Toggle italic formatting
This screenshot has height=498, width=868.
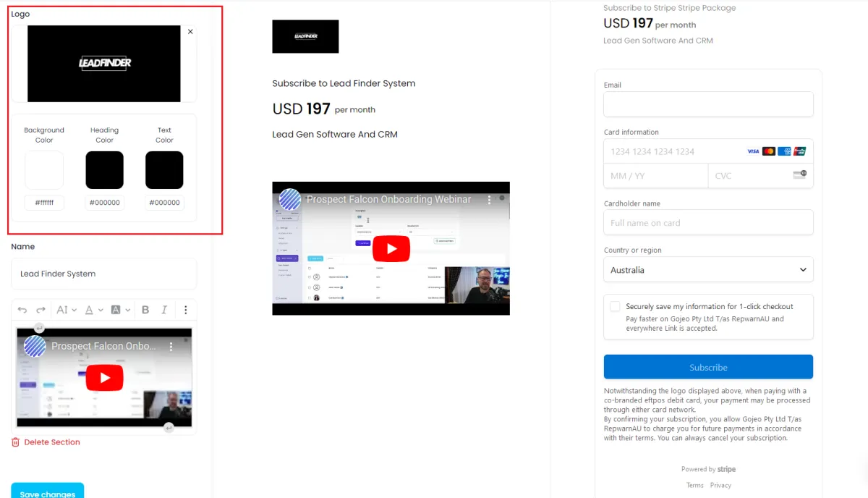(164, 310)
